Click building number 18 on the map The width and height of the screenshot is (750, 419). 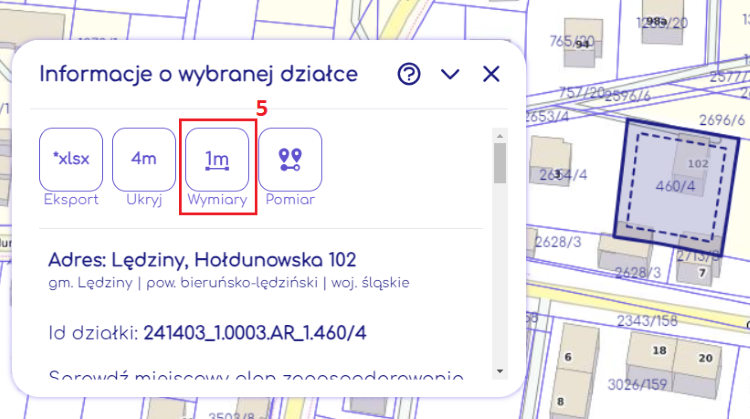point(660,351)
